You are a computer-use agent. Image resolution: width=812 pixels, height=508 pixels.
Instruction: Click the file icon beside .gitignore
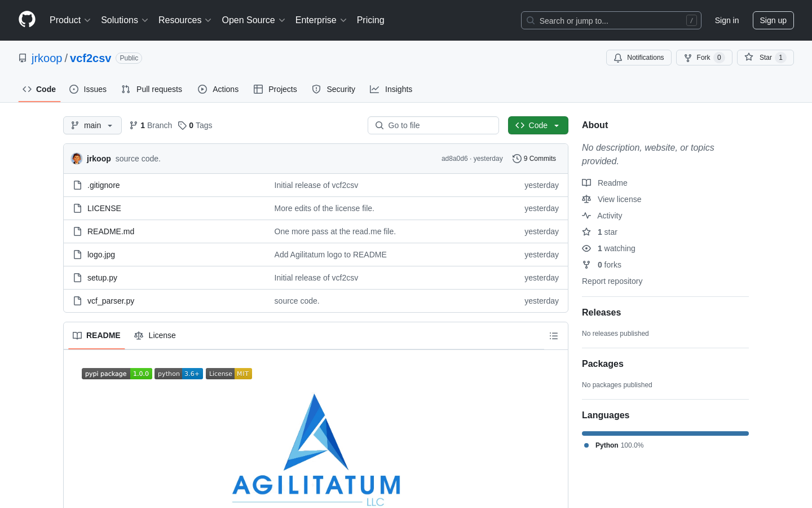coord(78,185)
